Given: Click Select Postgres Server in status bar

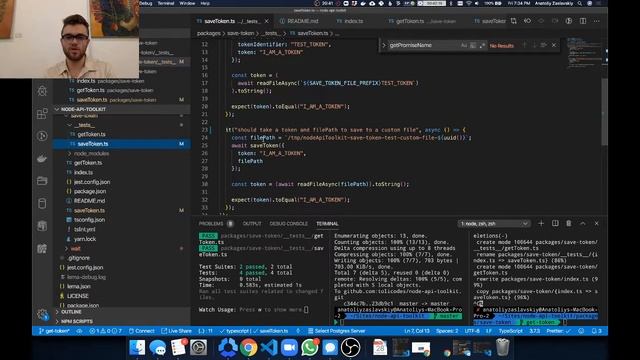Looking at the screenshot, I should [x=336, y=331].
